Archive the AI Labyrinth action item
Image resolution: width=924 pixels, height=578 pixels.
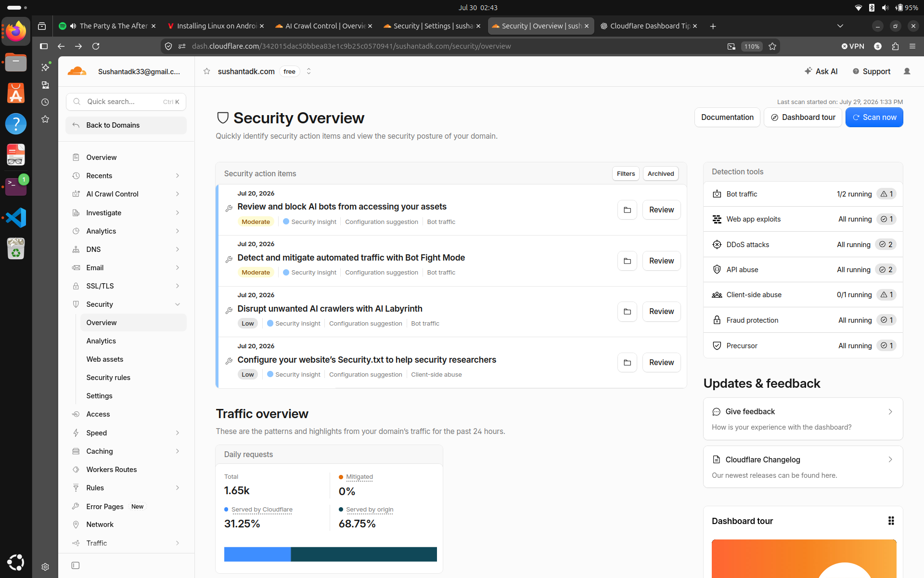627,312
